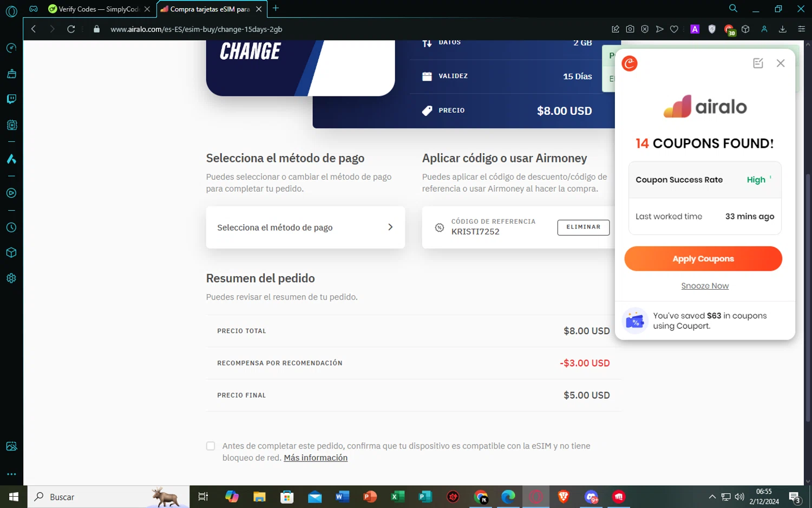Image resolution: width=812 pixels, height=508 pixels.
Task: Open the gray shield extension icon
Action: point(712,29)
